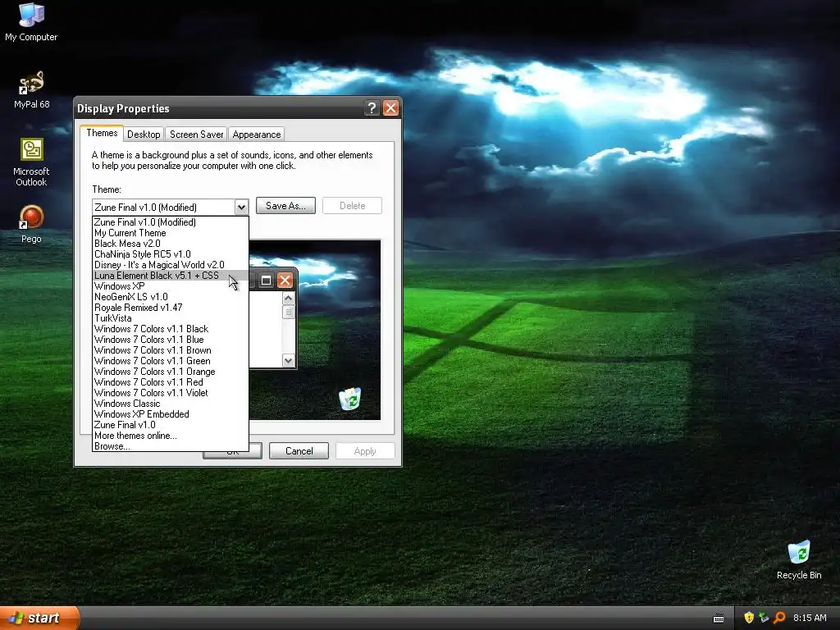Switch to the Screen Saver tab
This screenshot has width=840, height=630.
click(x=196, y=135)
